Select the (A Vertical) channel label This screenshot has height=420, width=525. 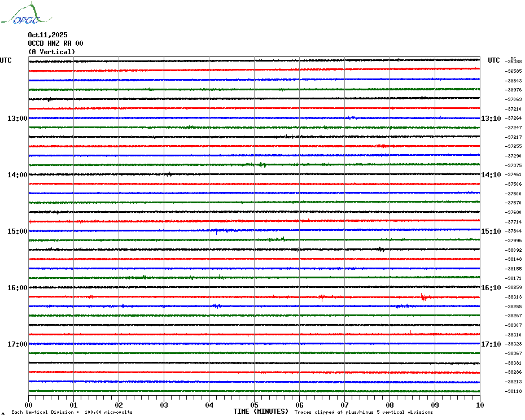pyautogui.click(x=51, y=52)
